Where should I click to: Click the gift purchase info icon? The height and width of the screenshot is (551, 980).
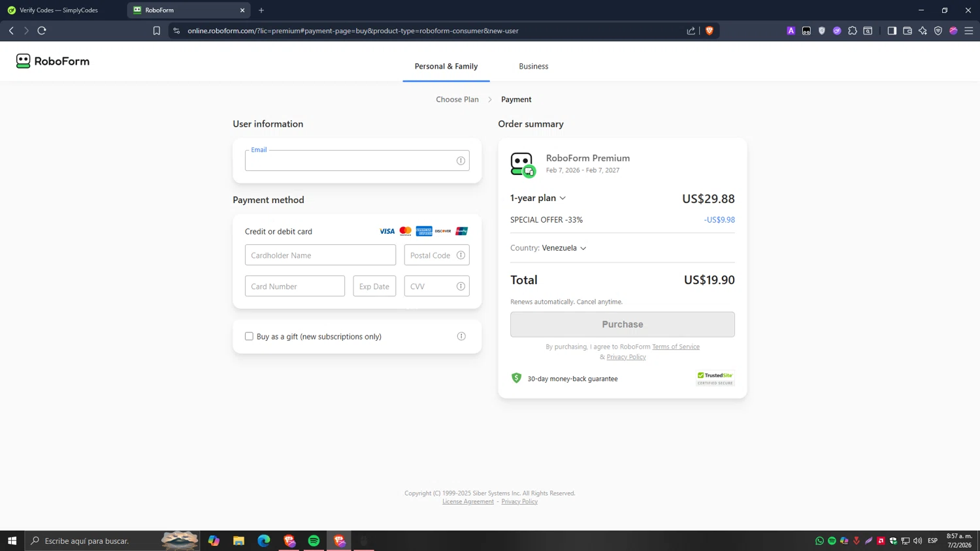click(461, 336)
